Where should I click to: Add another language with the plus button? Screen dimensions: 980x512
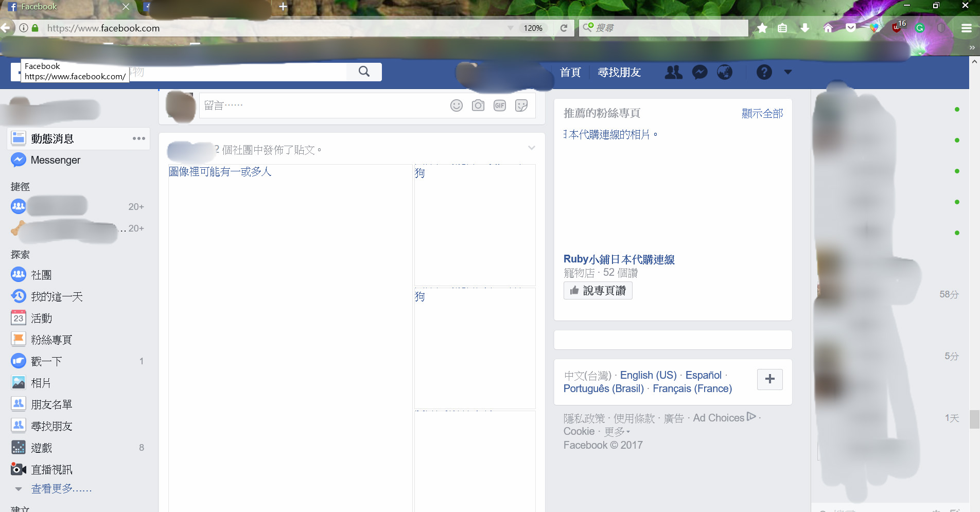(770, 379)
